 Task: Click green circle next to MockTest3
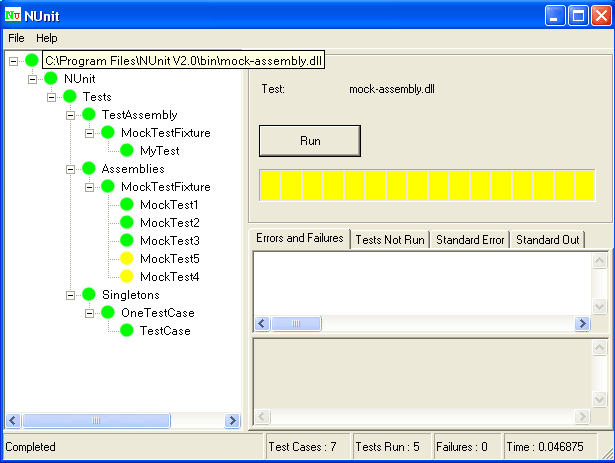tap(127, 240)
